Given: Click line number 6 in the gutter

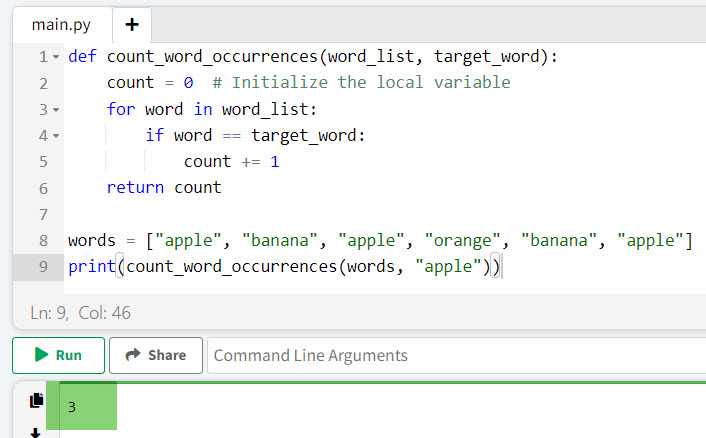Looking at the screenshot, I should click(x=43, y=189).
